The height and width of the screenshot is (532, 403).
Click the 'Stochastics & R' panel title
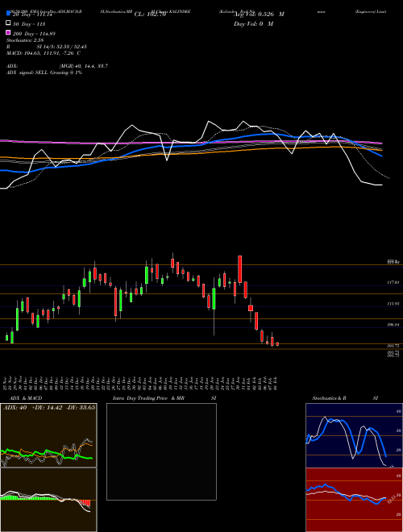tap(329, 398)
